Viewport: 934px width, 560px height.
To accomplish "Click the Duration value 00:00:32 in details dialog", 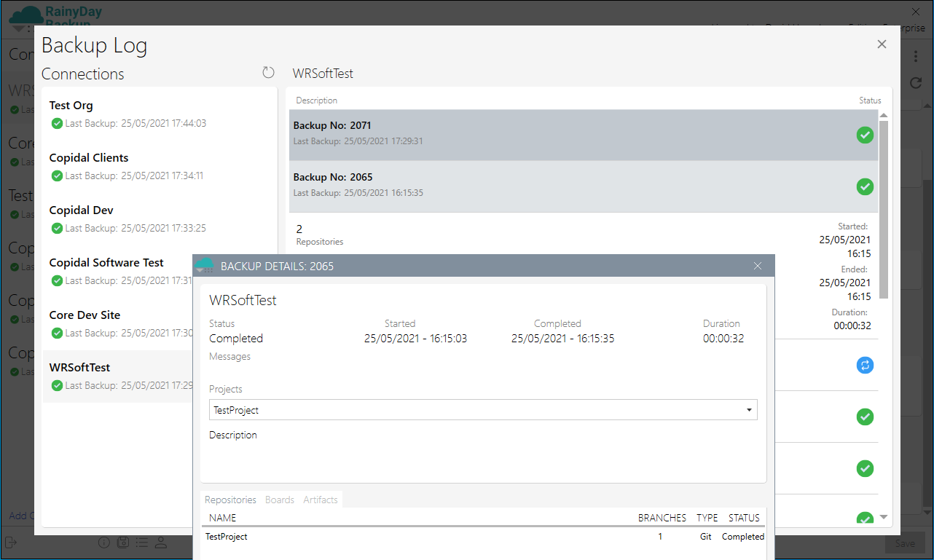I will tap(723, 339).
